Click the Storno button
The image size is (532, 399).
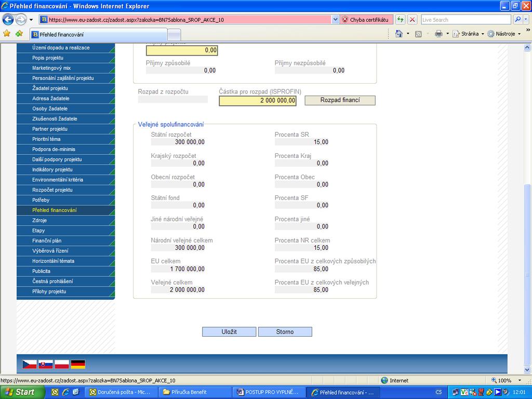pyautogui.click(x=285, y=332)
